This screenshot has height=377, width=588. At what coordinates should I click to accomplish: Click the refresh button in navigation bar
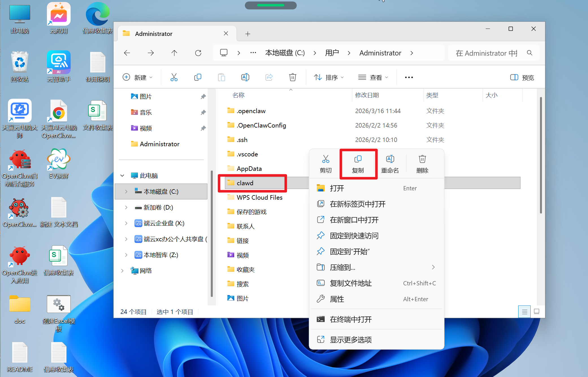[198, 53]
